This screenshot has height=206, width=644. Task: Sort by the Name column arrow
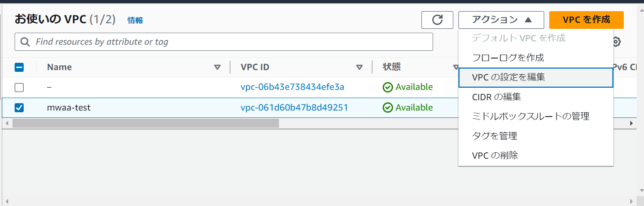[x=217, y=67]
